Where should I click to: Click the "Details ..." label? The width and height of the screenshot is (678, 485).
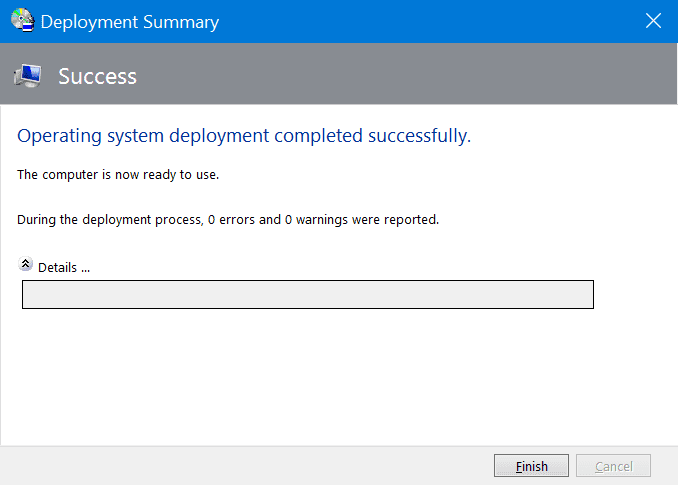tap(64, 267)
